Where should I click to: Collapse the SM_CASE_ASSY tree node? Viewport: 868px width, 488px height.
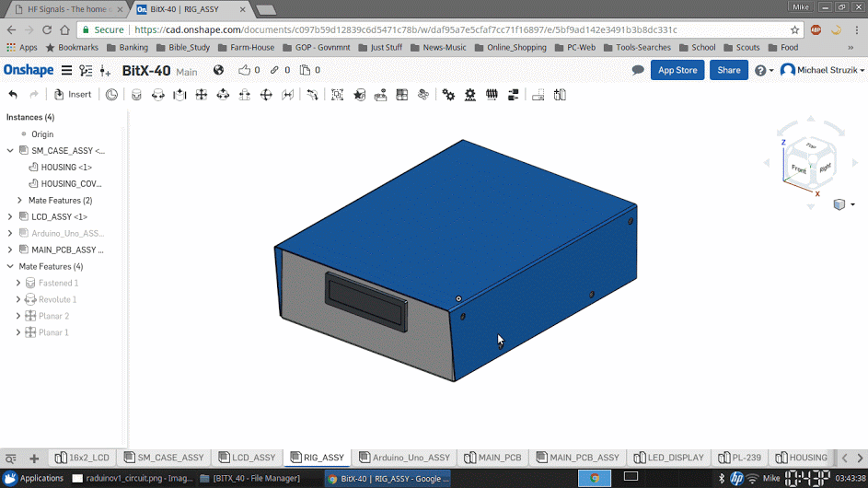[10, 150]
